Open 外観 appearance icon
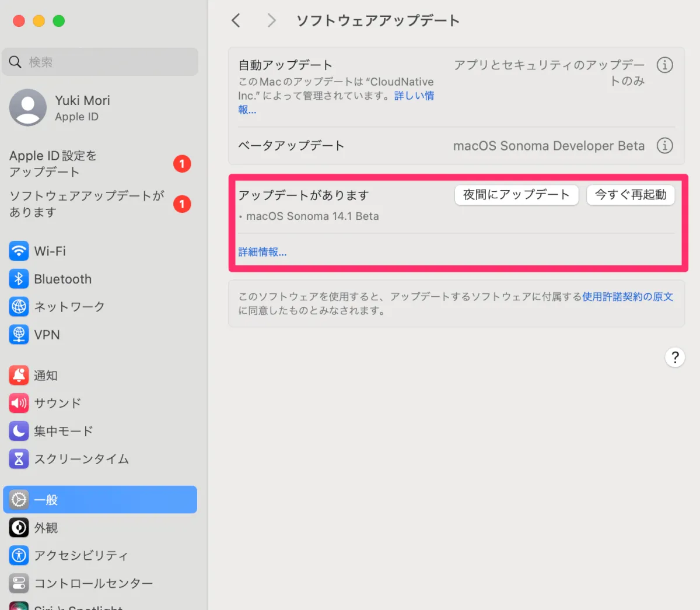700x610 pixels. pyautogui.click(x=19, y=528)
